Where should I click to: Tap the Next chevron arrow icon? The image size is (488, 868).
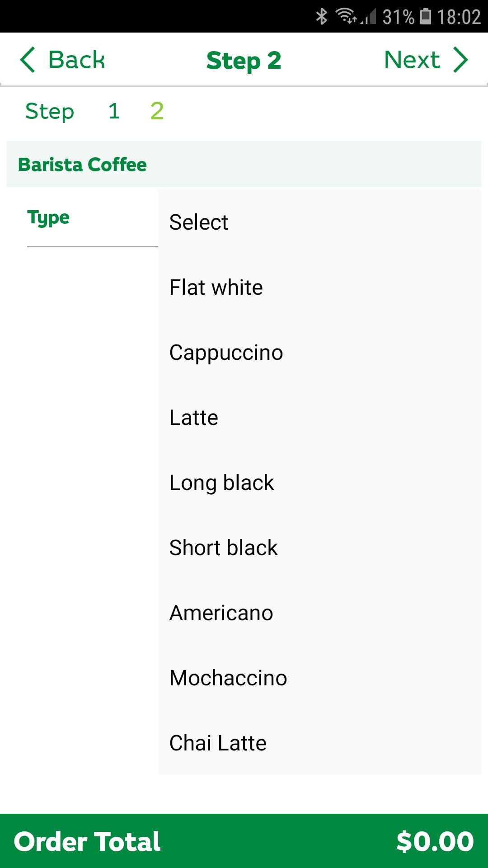461,60
